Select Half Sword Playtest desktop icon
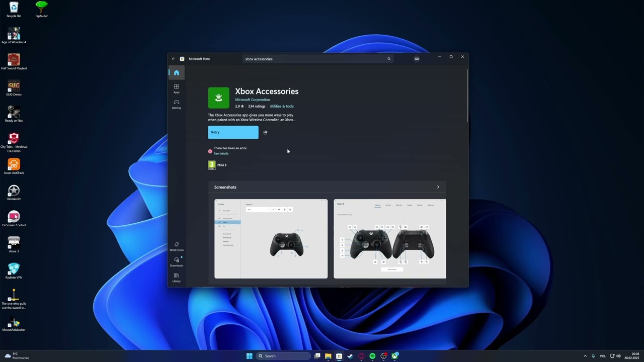 click(14, 62)
